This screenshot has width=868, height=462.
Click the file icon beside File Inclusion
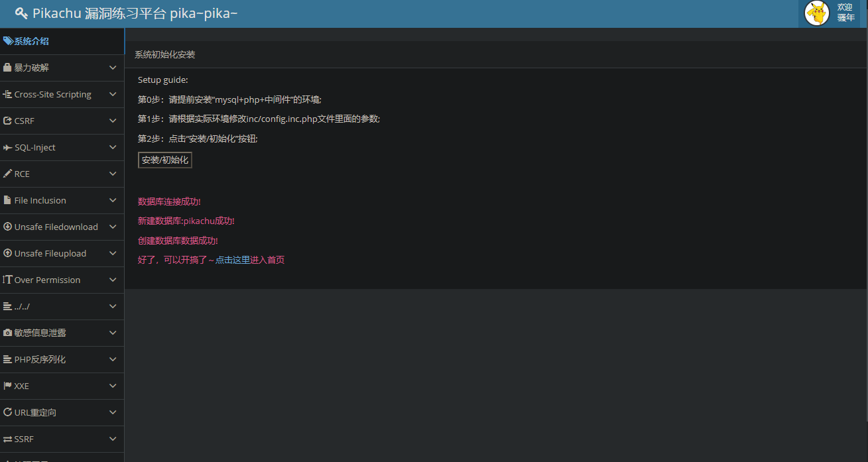7,200
